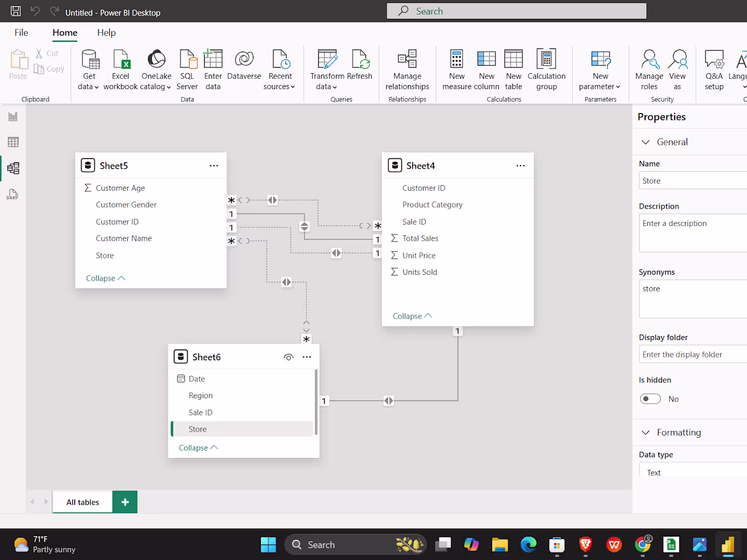Switch to Report view in sidebar

pos(13,117)
